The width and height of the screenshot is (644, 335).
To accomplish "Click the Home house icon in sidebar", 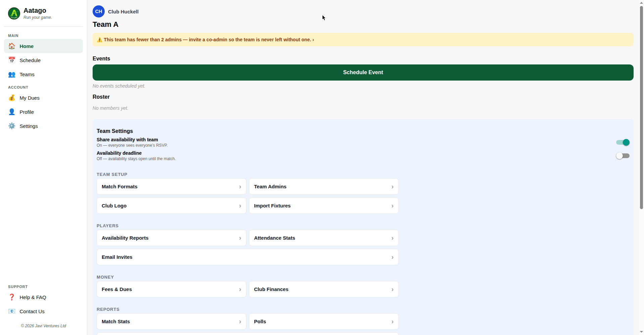I will [12, 46].
